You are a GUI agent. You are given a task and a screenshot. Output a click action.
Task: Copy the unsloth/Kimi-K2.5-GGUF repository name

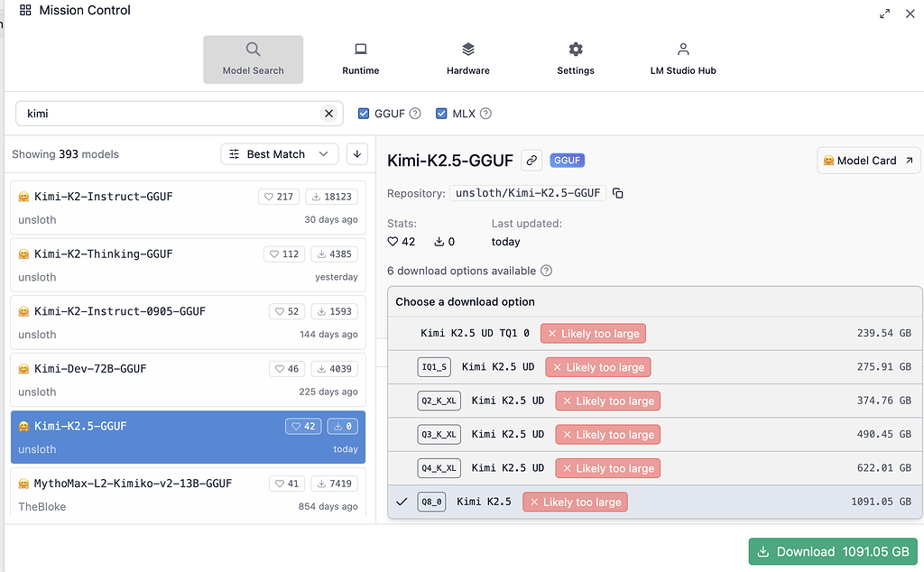pos(617,193)
